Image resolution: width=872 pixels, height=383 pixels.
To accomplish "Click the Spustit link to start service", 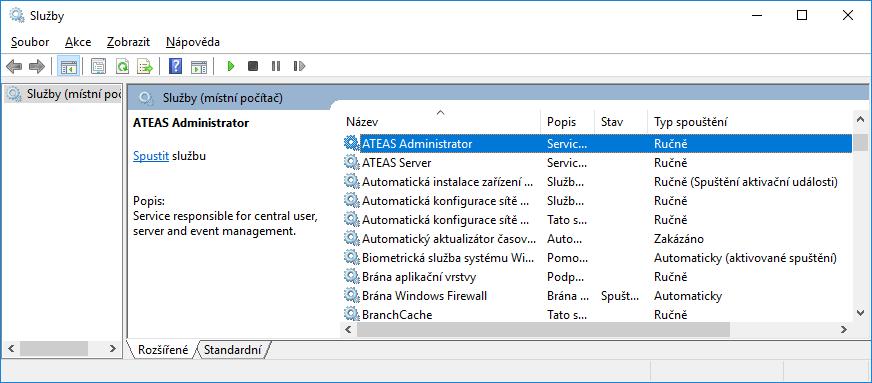I will click(x=151, y=156).
